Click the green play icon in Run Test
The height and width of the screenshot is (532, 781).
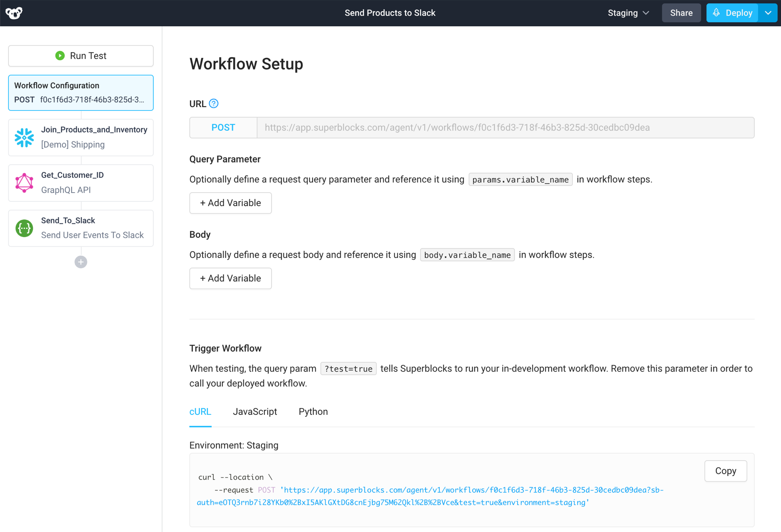60,55
